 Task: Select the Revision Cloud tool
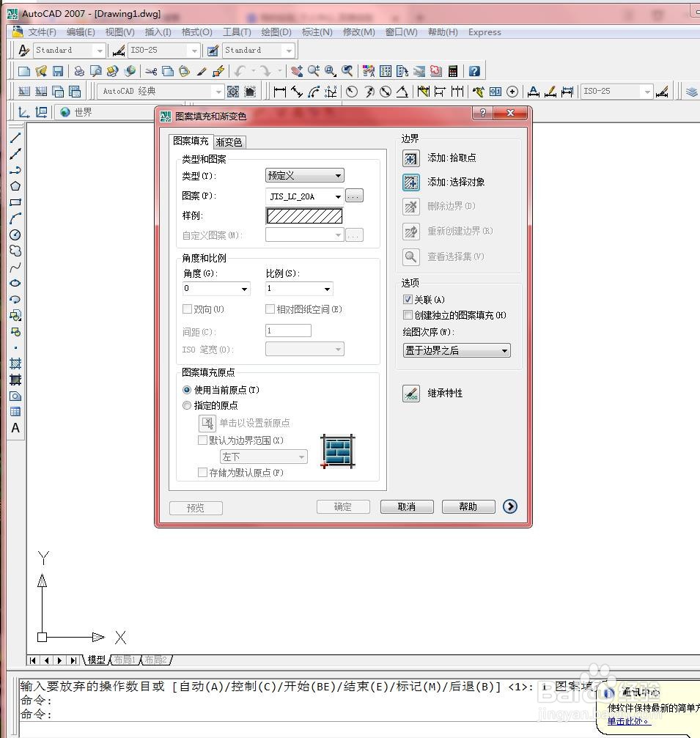click(x=15, y=251)
